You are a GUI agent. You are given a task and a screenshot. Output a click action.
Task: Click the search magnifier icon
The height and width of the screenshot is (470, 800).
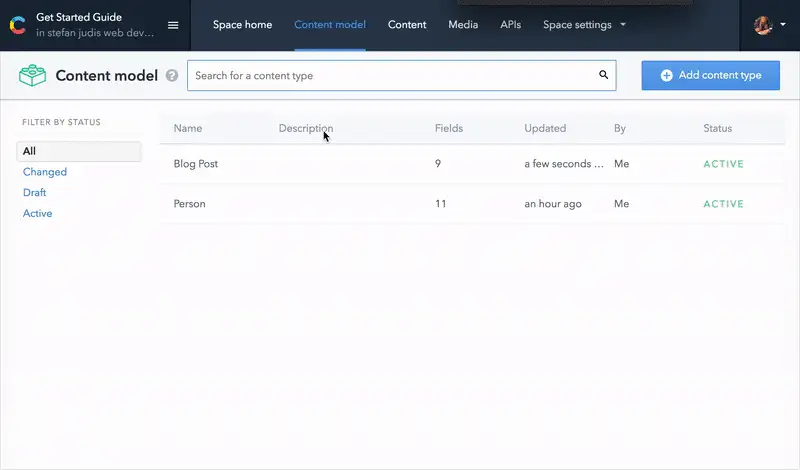[x=604, y=75]
